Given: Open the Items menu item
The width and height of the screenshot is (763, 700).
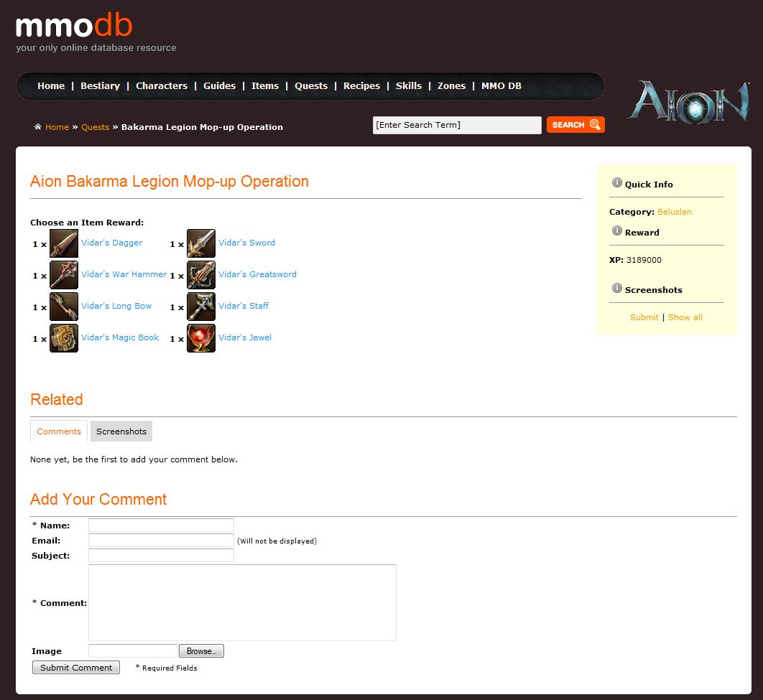Looking at the screenshot, I should 265,86.
